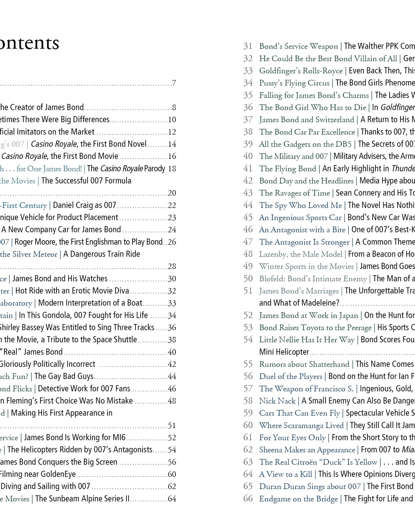The image size is (415, 532).
Task: Click 'The Helicopters Ridden by 007's Antagonists'
Action: point(80,450)
